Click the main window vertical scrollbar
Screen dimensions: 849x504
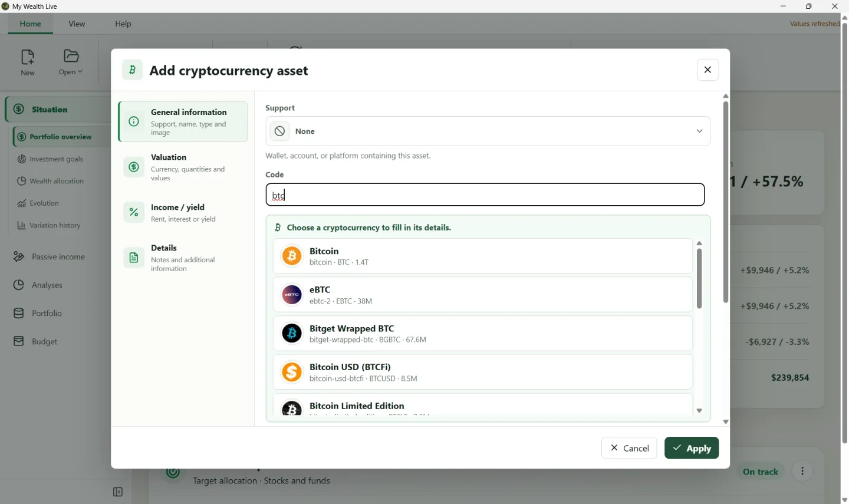tap(844, 233)
